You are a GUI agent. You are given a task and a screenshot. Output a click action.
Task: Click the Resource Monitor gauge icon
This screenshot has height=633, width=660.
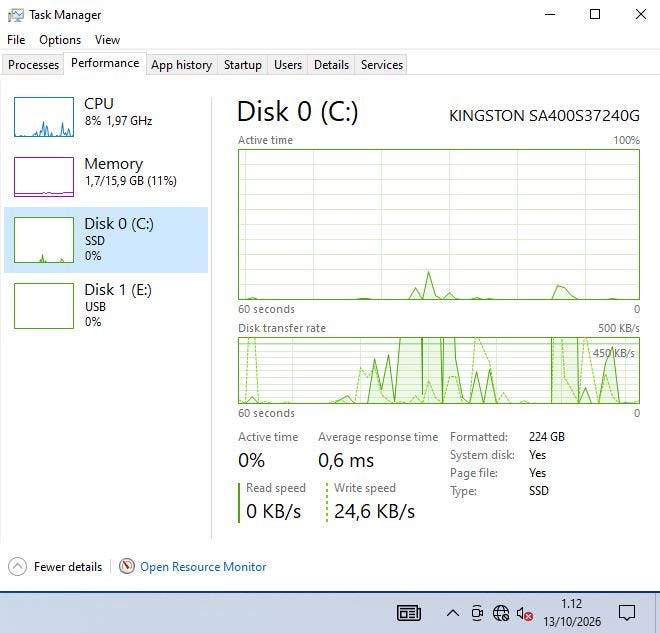coord(126,567)
